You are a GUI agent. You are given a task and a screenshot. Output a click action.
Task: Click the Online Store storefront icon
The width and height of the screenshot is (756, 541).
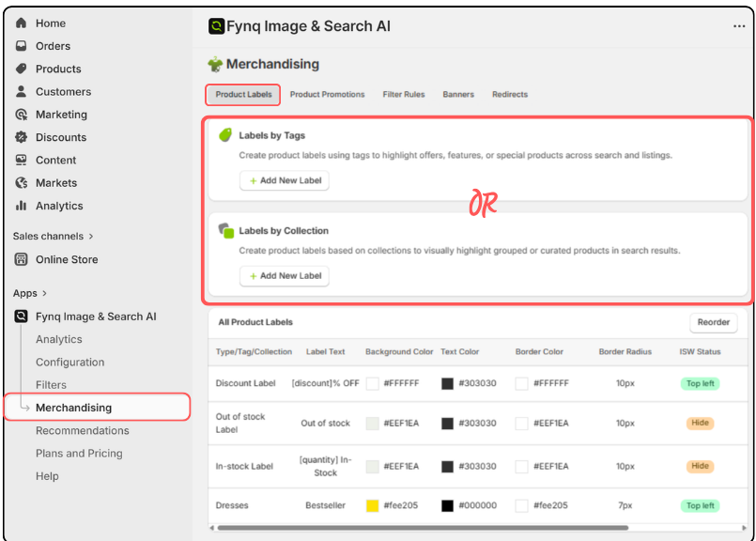point(21,259)
